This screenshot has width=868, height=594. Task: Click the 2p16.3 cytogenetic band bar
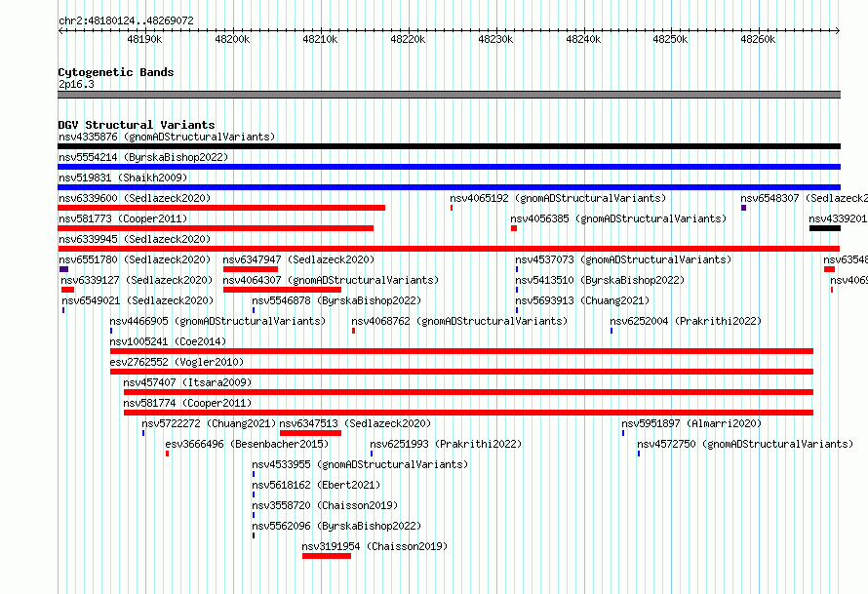pos(449,95)
